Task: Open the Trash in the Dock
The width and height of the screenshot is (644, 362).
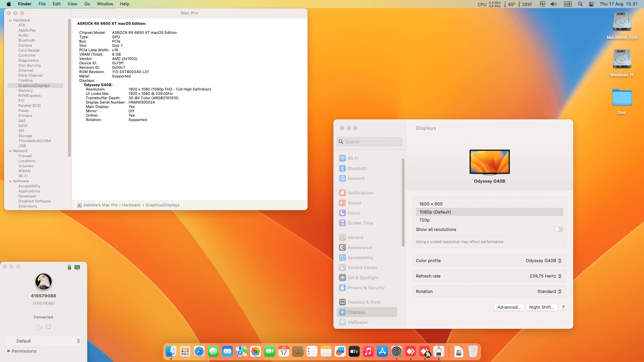Action: pos(473,351)
